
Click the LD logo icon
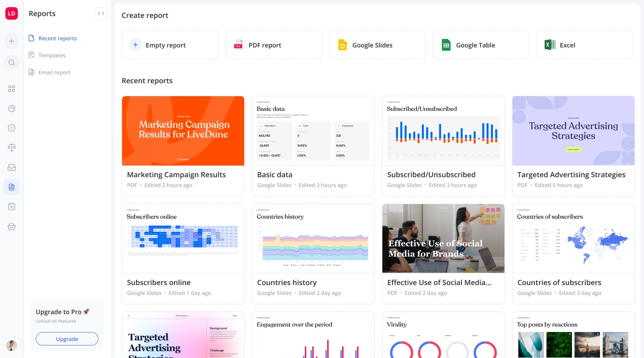pos(12,13)
